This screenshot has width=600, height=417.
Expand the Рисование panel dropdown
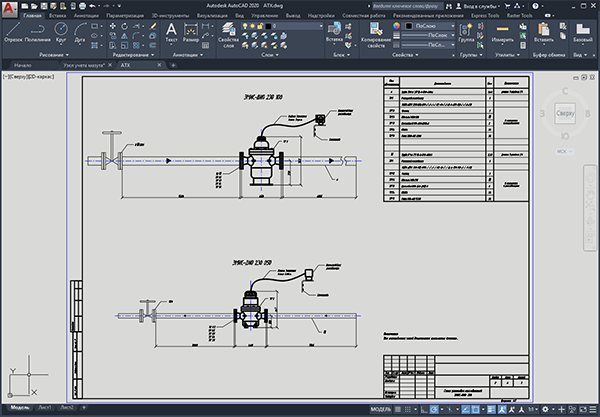(54, 55)
